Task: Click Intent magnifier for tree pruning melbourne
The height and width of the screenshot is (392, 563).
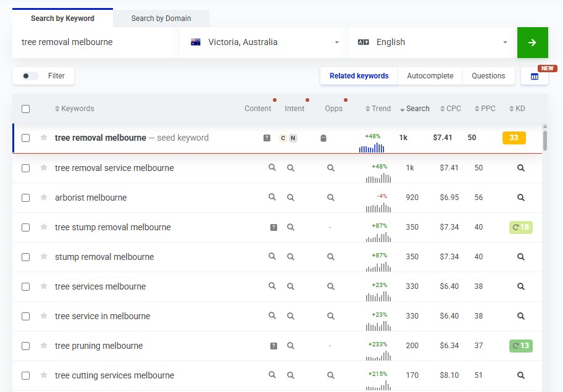Action: [x=291, y=346]
